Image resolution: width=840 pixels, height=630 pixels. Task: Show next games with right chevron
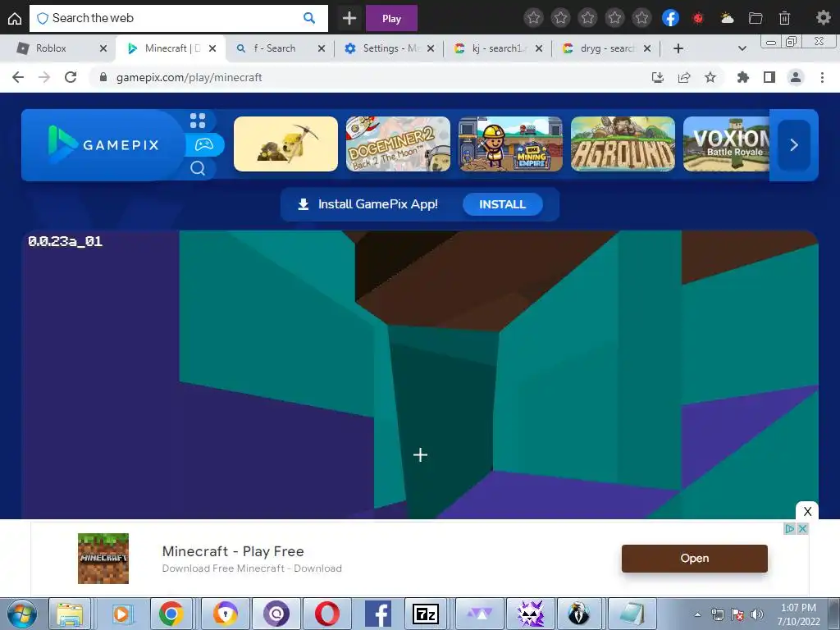[x=794, y=144]
